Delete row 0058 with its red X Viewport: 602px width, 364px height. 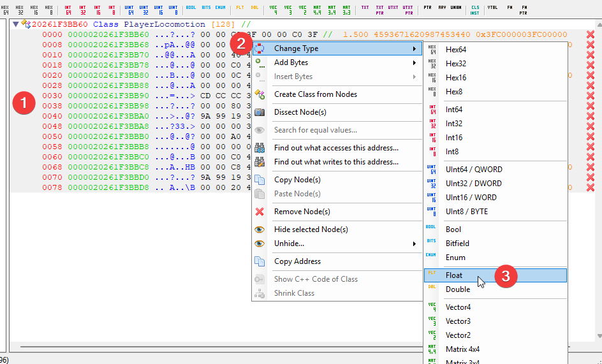pyautogui.click(x=590, y=147)
